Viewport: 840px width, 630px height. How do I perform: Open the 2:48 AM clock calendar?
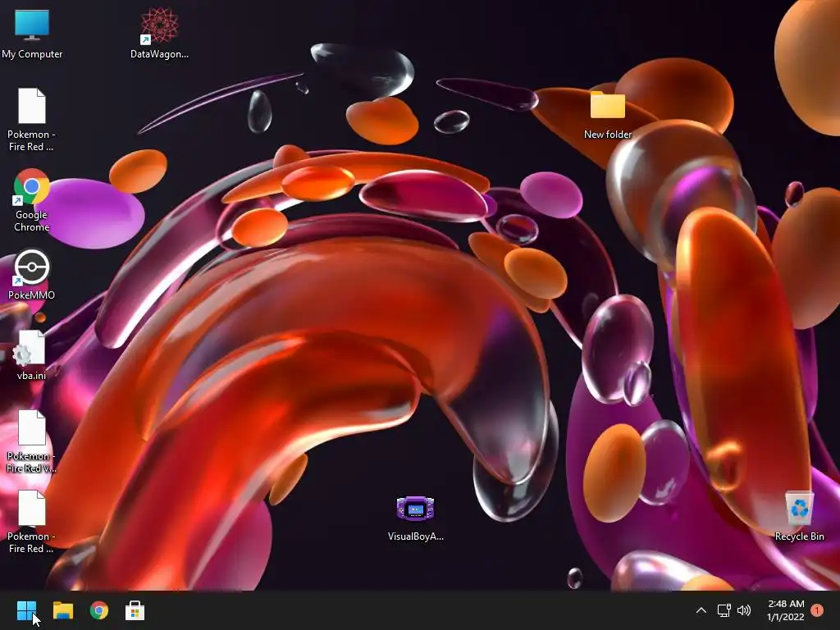click(x=786, y=610)
